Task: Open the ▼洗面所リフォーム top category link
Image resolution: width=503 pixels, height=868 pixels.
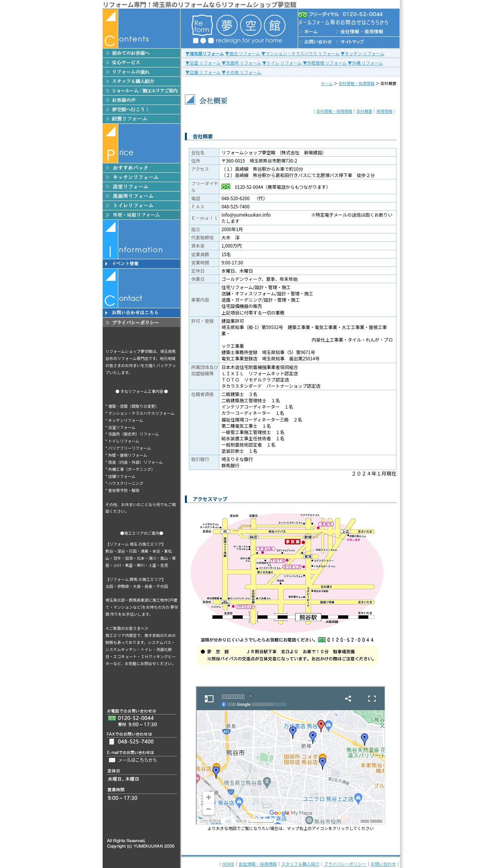Action: tap(241, 63)
